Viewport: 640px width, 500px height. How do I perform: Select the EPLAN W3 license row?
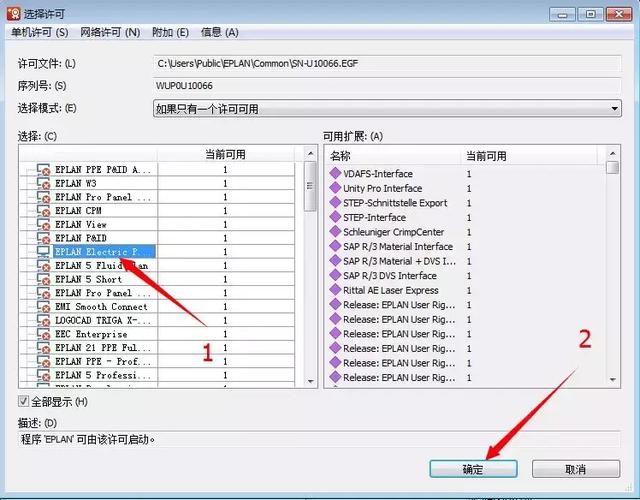(76, 183)
